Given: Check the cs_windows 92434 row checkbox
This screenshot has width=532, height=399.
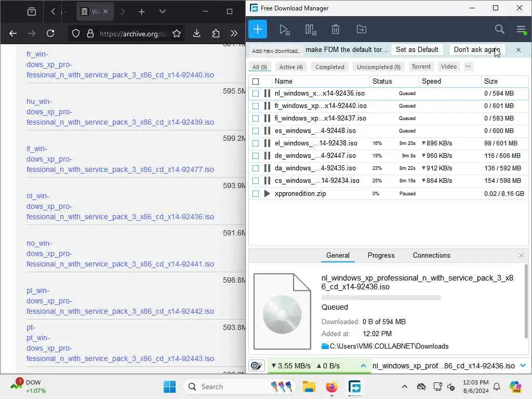Looking at the screenshot, I should click(256, 180).
